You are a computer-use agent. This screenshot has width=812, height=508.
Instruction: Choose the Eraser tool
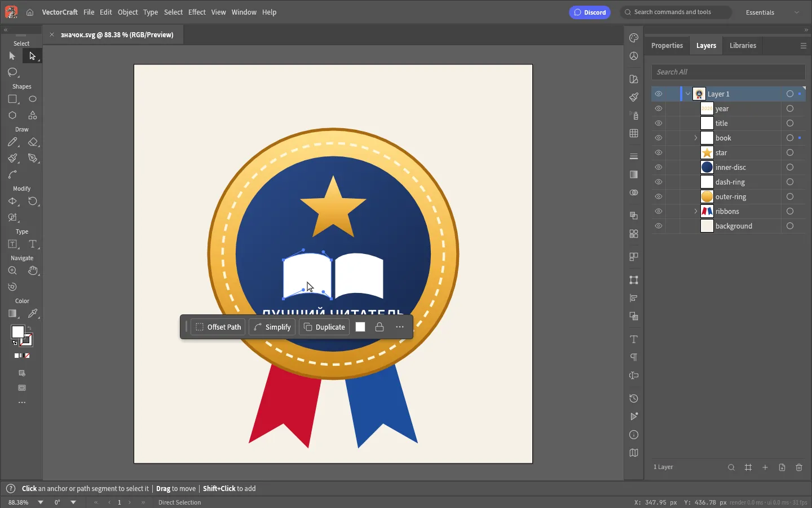tap(33, 142)
